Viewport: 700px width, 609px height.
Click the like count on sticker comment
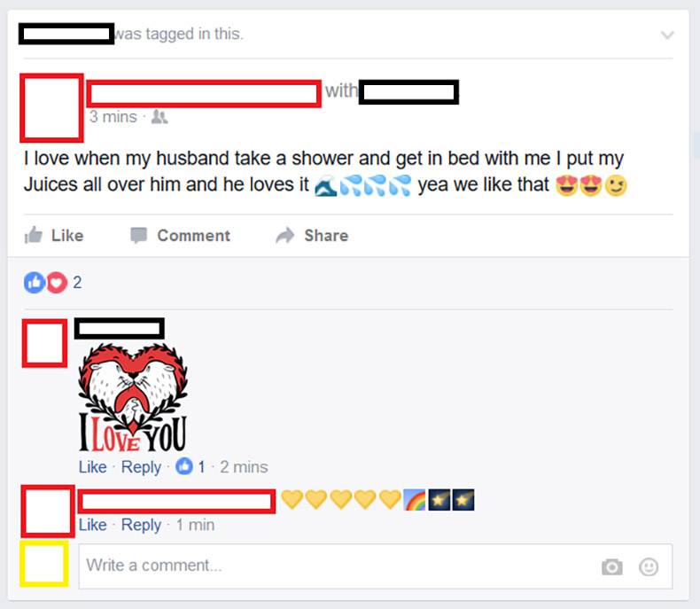pyautogui.click(x=191, y=466)
